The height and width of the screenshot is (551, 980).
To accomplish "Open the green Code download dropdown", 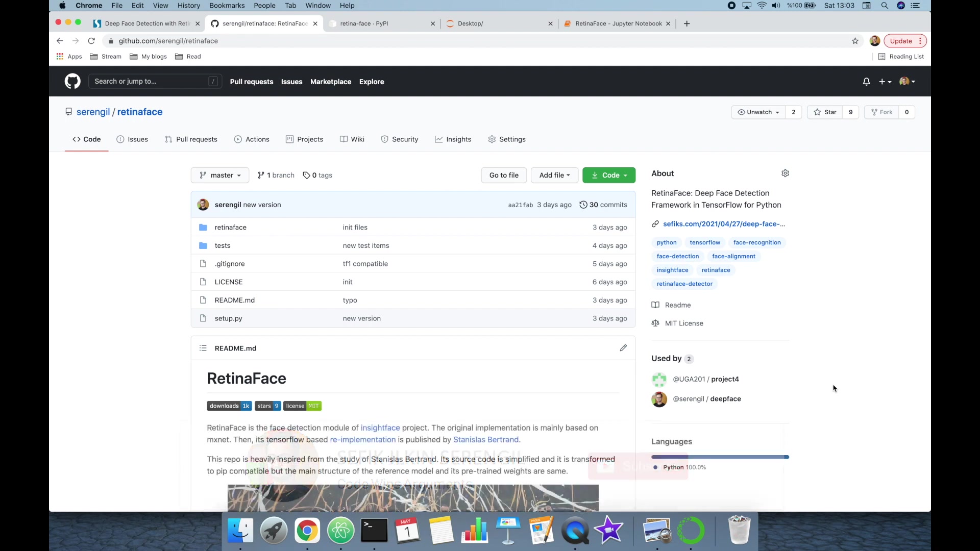I will (x=609, y=175).
